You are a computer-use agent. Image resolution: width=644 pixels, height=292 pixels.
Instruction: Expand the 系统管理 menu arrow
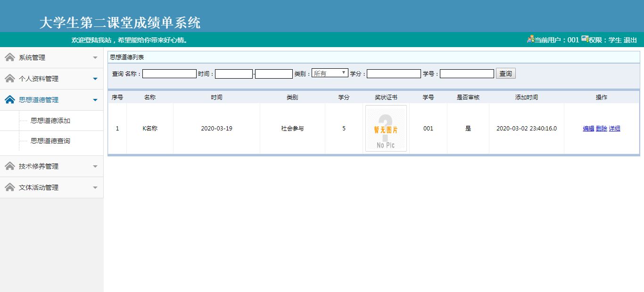pos(95,58)
